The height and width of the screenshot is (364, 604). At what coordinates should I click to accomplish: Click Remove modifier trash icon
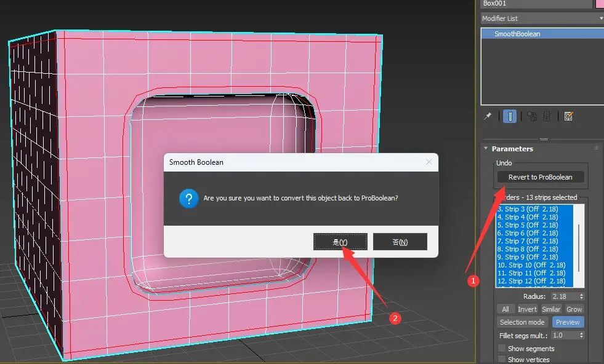coord(547,116)
